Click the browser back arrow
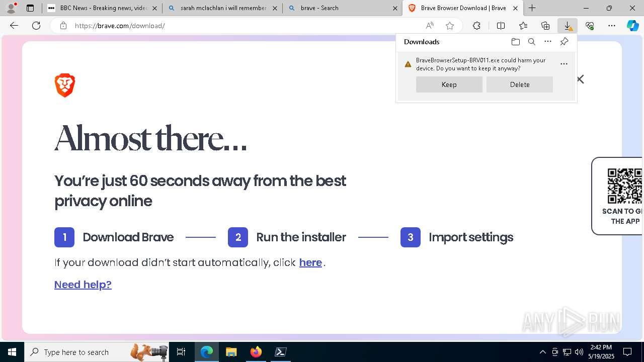Image resolution: width=644 pixels, height=362 pixels. click(x=14, y=26)
